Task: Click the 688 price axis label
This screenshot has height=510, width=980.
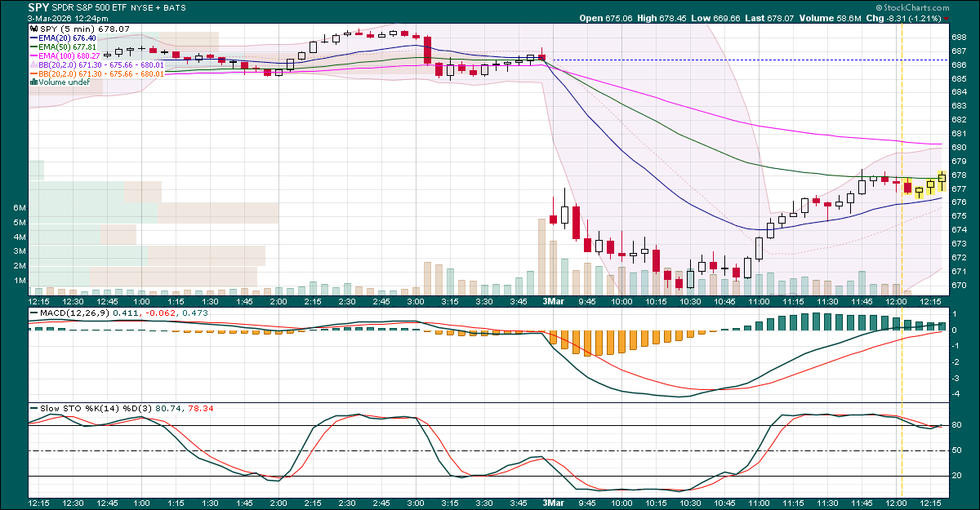Action: pyautogui.click(x=959, y=37)
